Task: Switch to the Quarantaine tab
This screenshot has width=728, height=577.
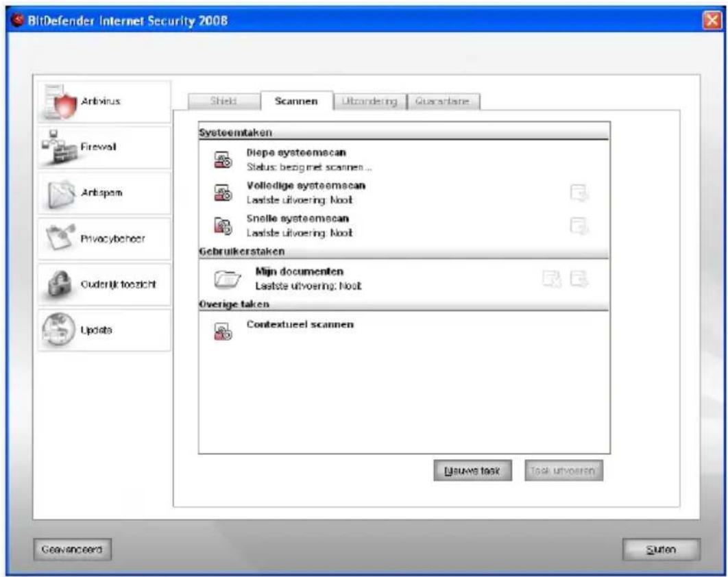Action: pos(443,101)
